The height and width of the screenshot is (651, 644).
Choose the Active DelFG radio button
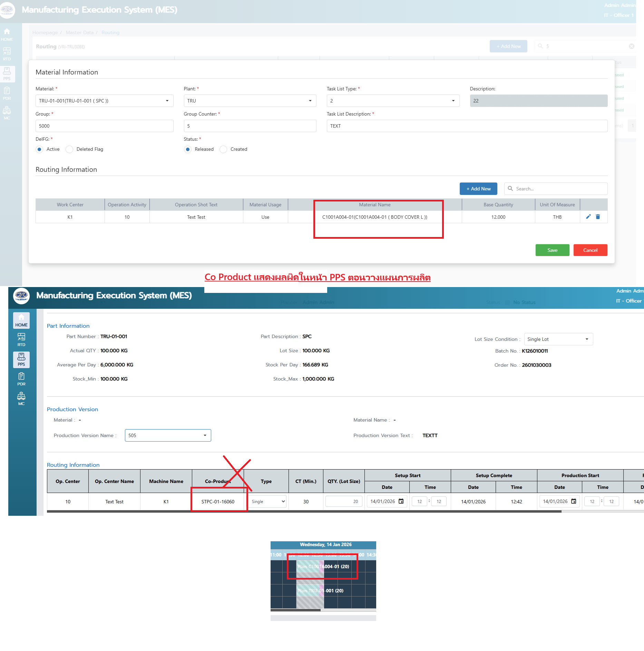tap(40, 149)
